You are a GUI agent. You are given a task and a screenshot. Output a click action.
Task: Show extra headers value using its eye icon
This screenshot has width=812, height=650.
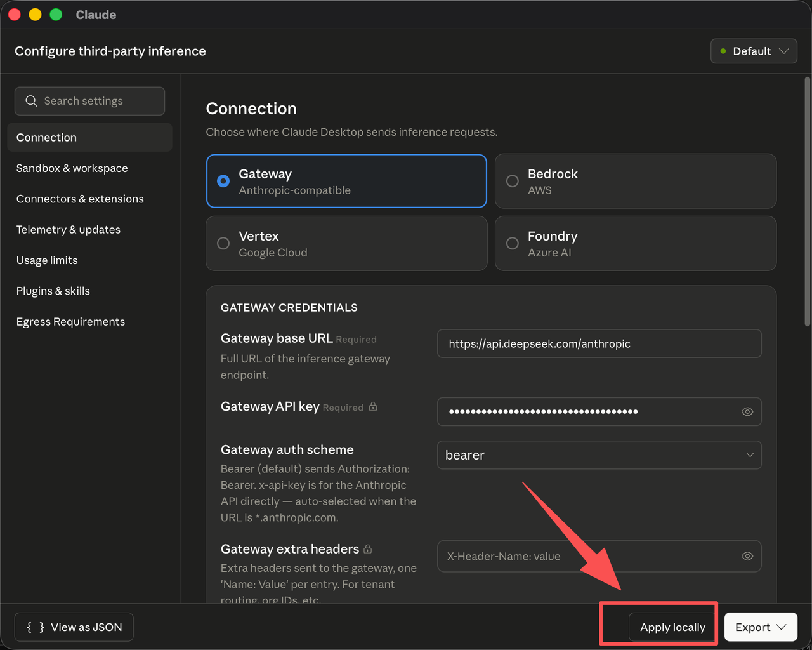(x=747, y=556)
